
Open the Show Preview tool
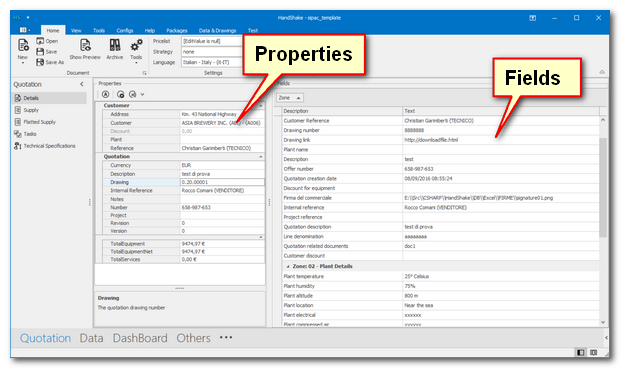point(85,46)
